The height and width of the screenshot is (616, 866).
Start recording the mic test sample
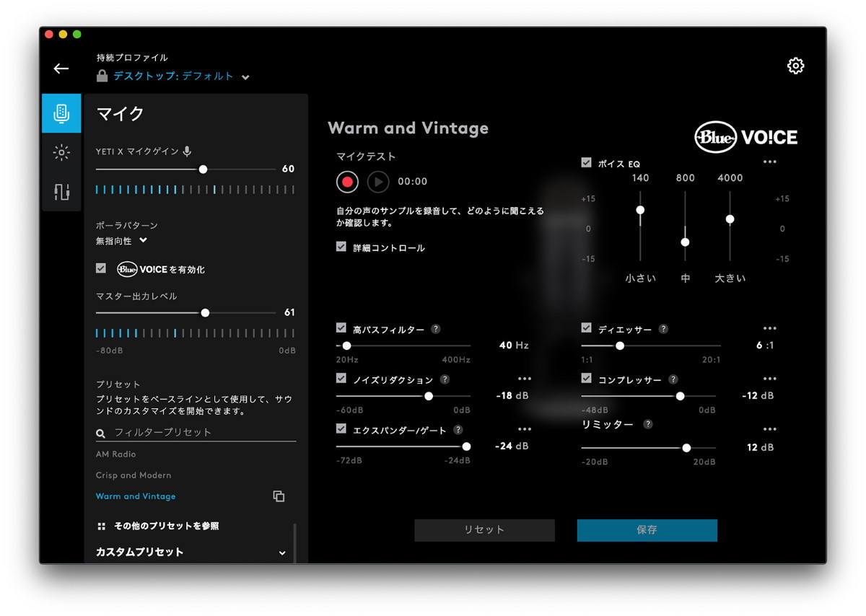click(347, 182)
